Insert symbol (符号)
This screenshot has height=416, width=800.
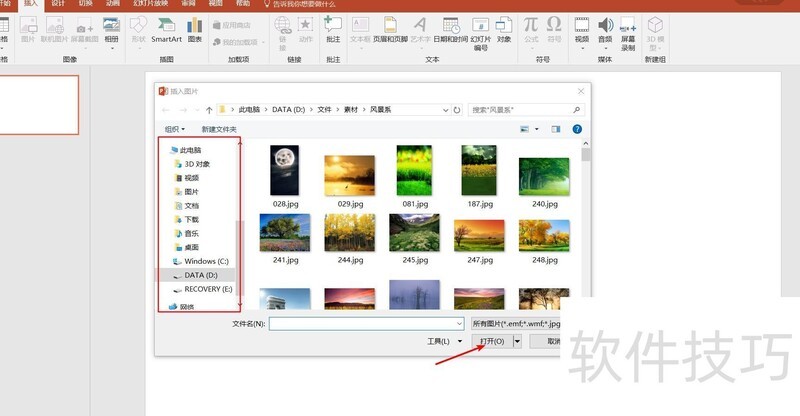click(x=554, y=30)
